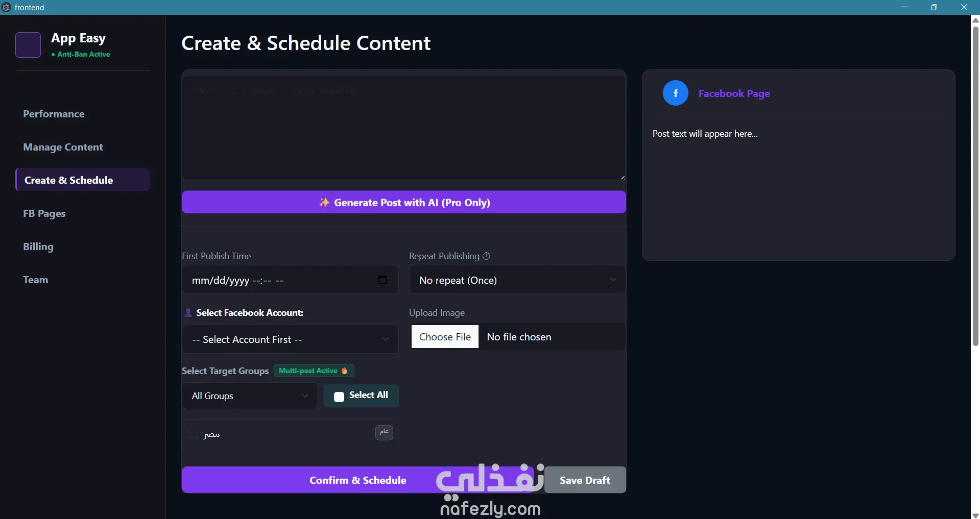Click the App Easy title text
The width and height of the screenshot is (980, 519).
pyautogui.click(x=79, y=38)
